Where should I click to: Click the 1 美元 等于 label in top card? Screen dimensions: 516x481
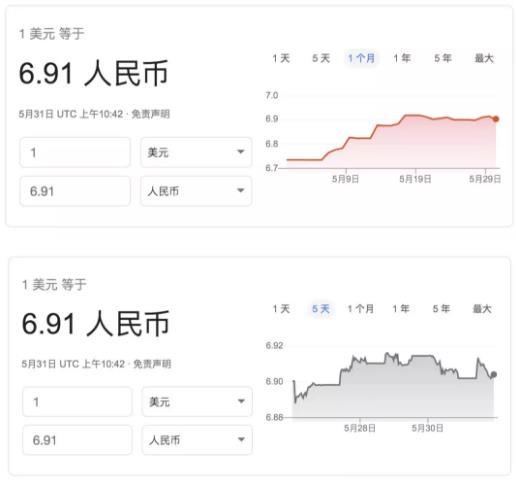click(x=52, y=34)
